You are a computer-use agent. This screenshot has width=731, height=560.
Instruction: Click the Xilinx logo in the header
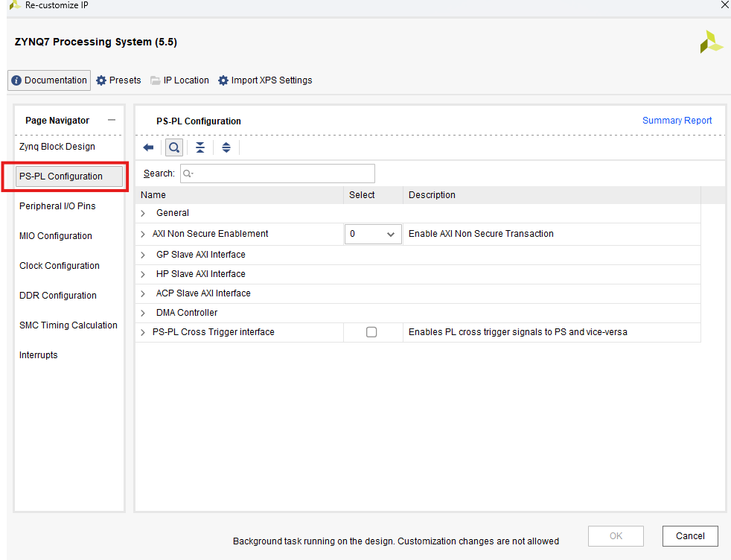pyautogui.click(x=712, y=42)
